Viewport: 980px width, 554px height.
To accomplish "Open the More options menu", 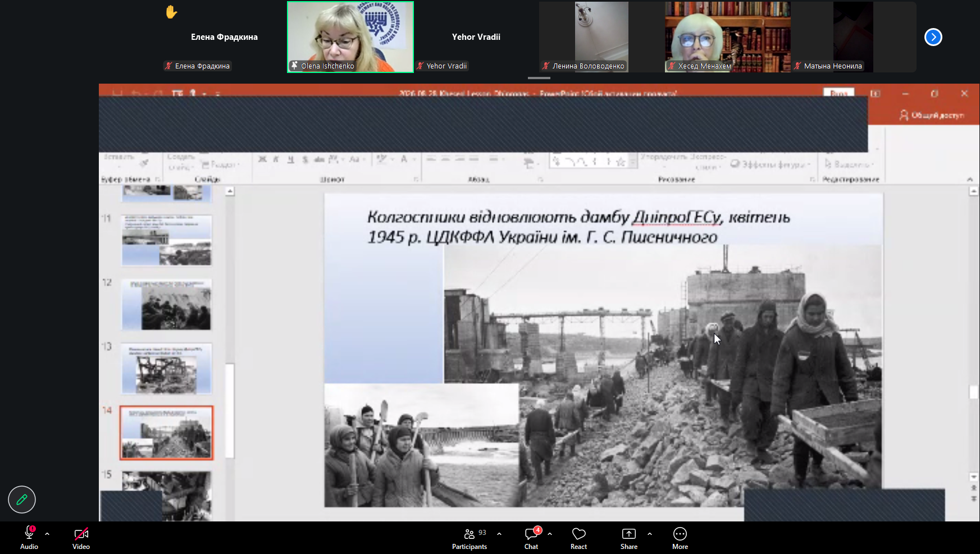I will [680, 538].
